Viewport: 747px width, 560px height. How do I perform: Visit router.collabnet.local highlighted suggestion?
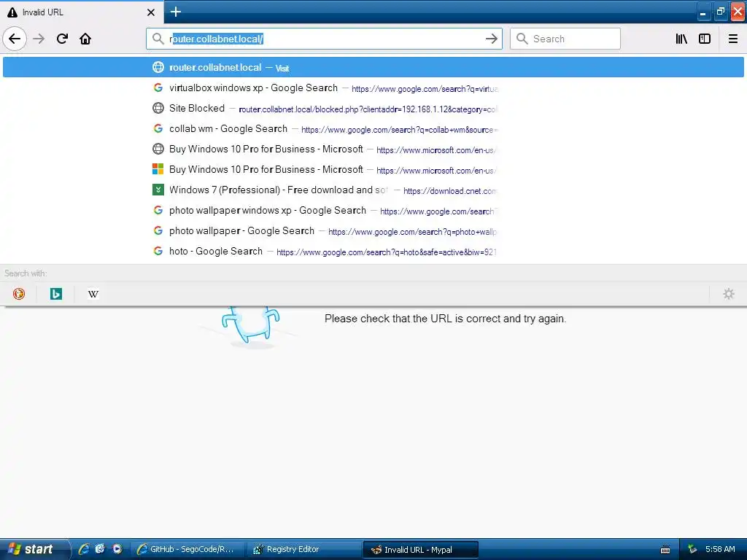tap(373, 67)
